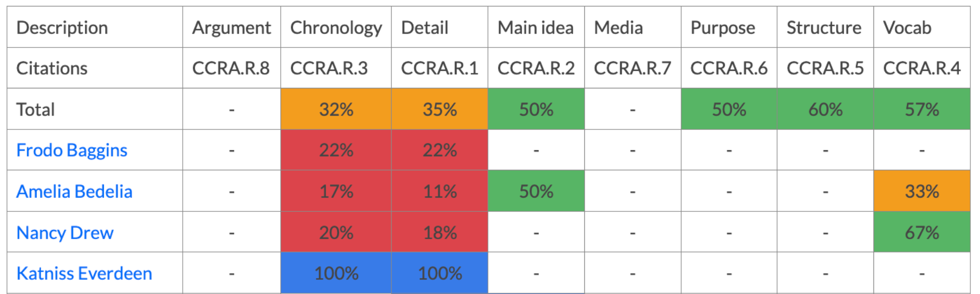Click the Total row label
This screenshot has height=294, width=980.
tap(36, 109)
